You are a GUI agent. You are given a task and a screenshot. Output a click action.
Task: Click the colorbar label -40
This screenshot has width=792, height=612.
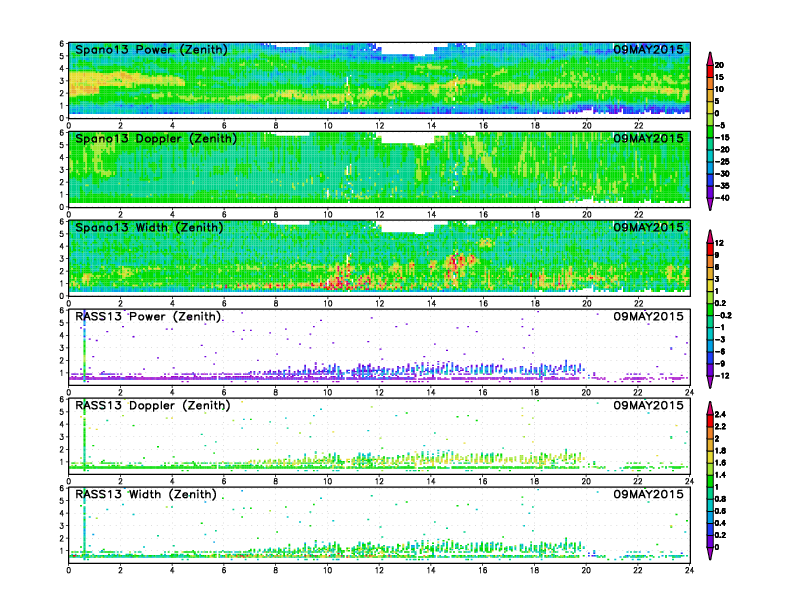pos(722,198)
